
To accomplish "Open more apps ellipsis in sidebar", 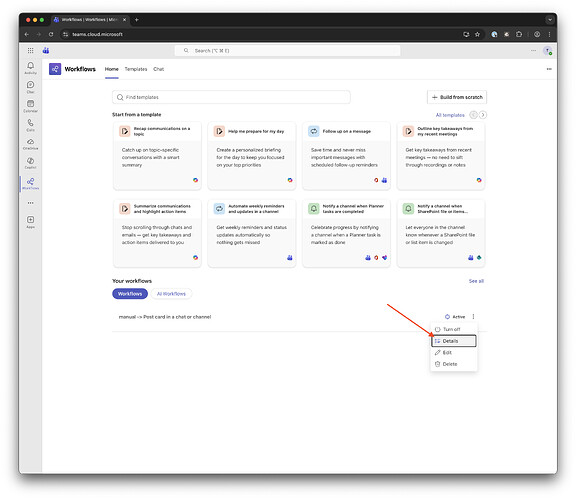I will (30, 203).
